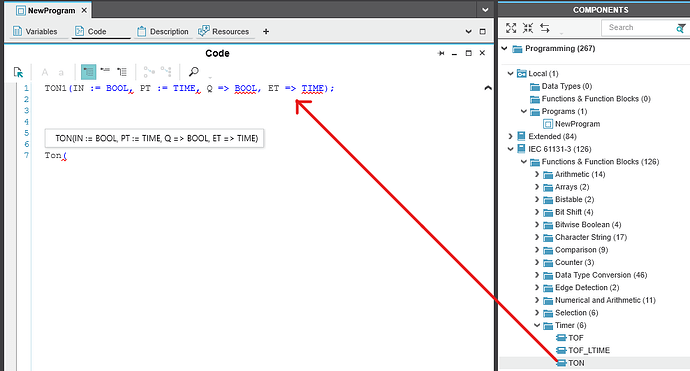Click the filter search icon in Components

[x=681, y=28]
